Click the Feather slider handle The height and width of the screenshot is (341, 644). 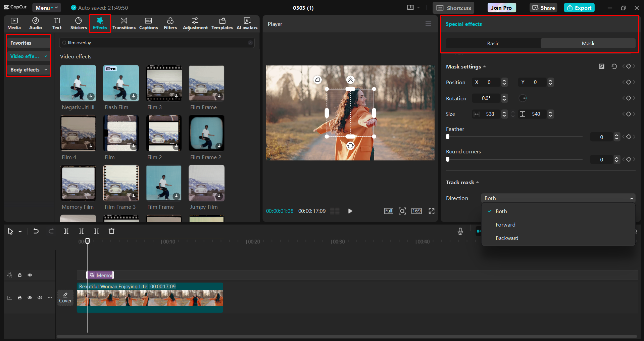(448, 137)
